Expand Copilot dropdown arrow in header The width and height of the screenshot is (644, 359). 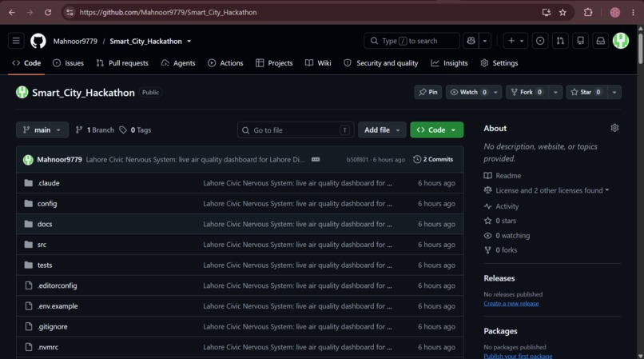click(x=485, y=41)
